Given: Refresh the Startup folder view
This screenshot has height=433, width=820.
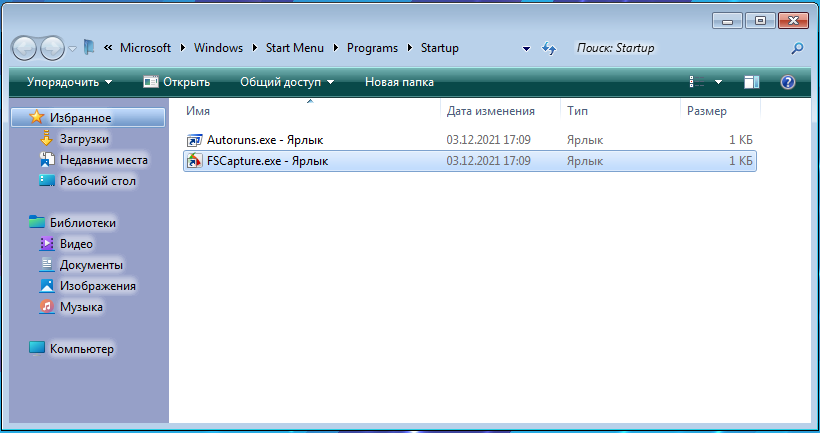Looking at the screenshot, I should [x=548, y=48].
